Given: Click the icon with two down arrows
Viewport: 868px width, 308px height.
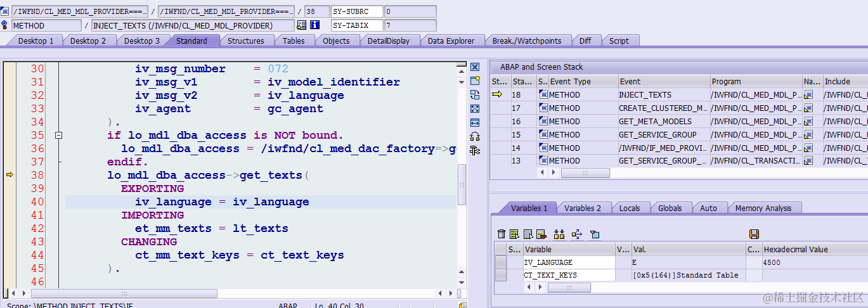Looking at the screenshot, I should pos(559,234).
